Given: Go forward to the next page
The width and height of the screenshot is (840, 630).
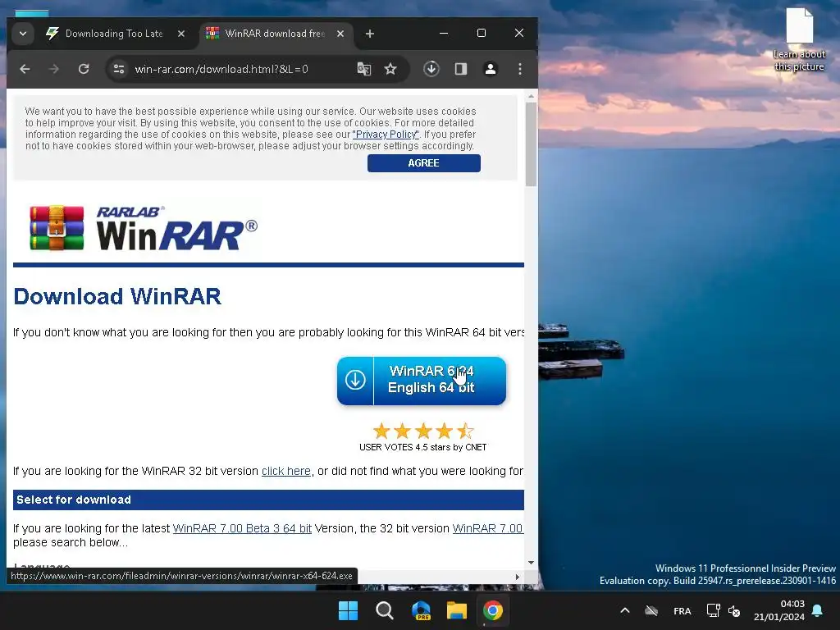Looking at the screenshot, I should [x=53, y=69].
